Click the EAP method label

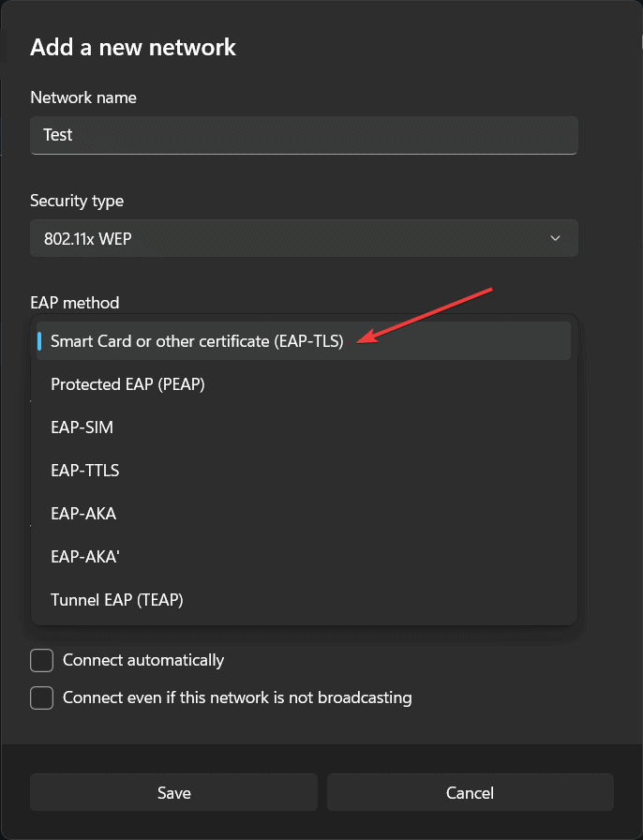coord(75,303)
